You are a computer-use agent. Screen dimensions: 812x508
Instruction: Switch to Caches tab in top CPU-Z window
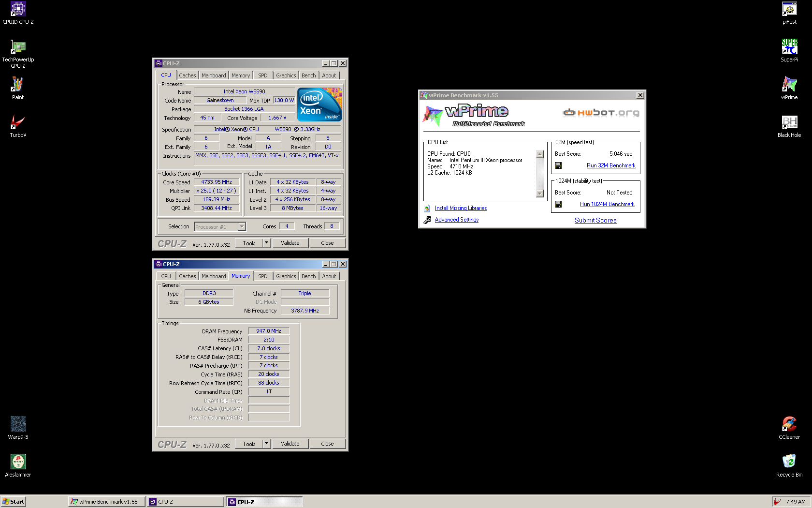[188, 75]
